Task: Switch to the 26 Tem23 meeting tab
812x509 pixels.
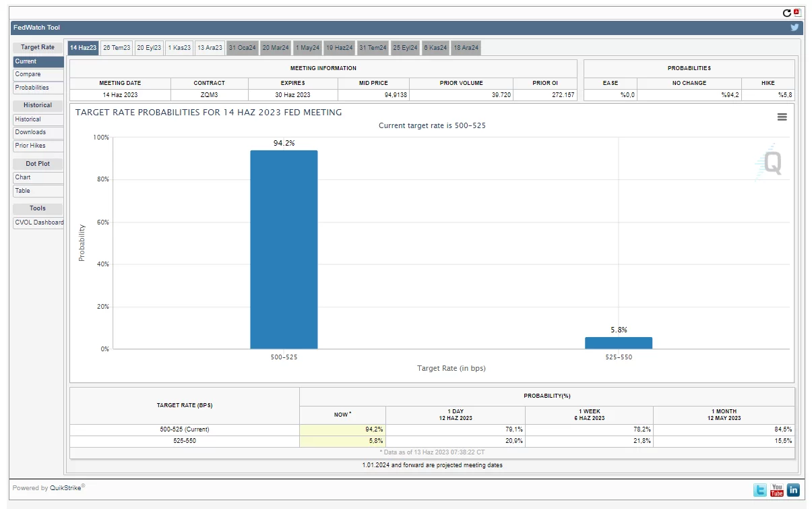Action: tap(117, 48)
